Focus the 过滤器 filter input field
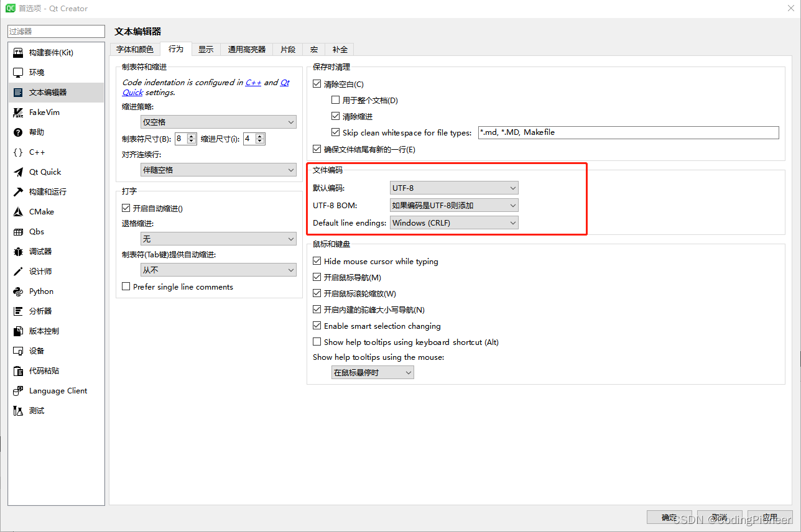 (57, 31)
